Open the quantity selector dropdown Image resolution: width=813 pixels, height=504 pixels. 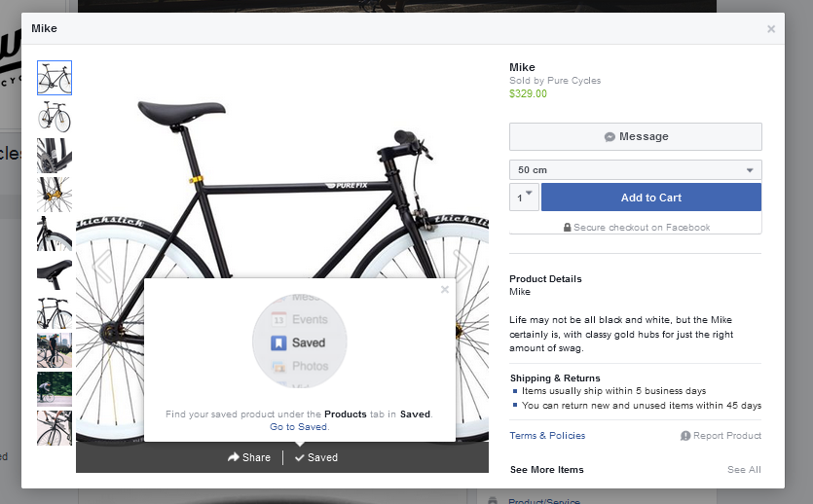click(x=524, y=198)
